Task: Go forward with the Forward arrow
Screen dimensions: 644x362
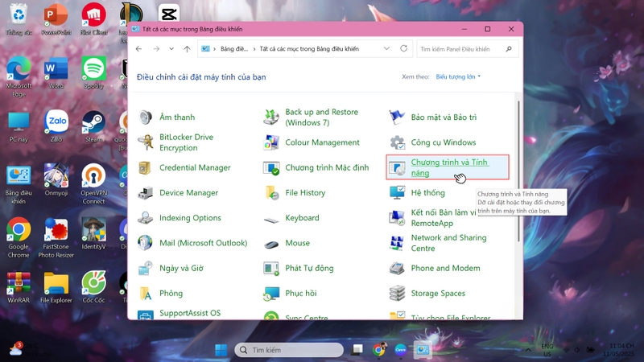Action: [x=156, y=49]
